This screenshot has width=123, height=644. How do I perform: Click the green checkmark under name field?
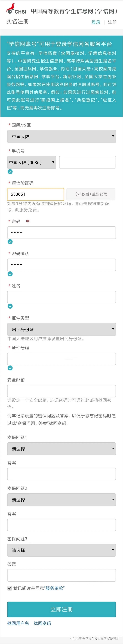tap(10, 306)
